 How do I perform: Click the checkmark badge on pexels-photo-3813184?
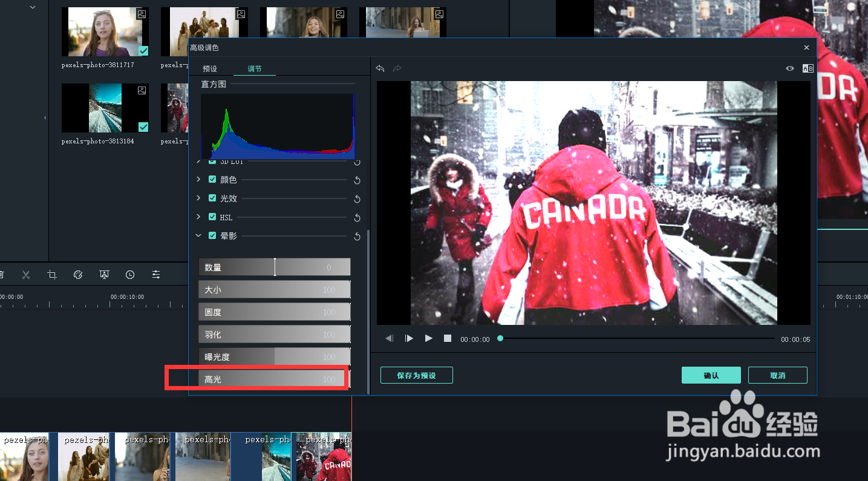pos(143,127)
